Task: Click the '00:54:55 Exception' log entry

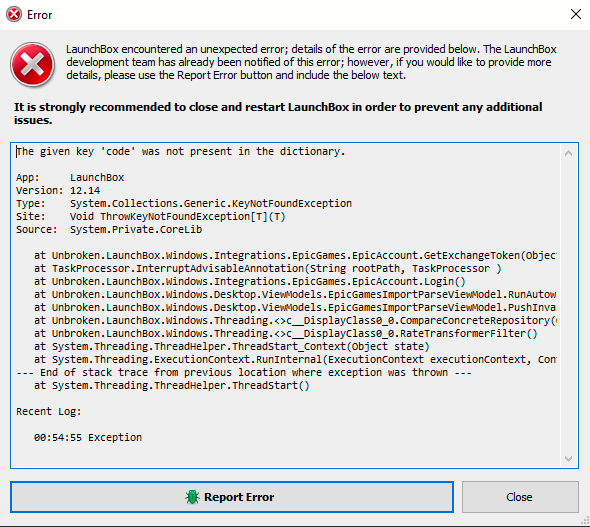Action: (88, 437)
